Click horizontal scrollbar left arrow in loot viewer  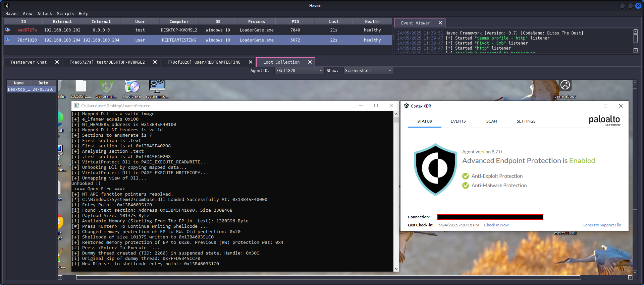60,277
